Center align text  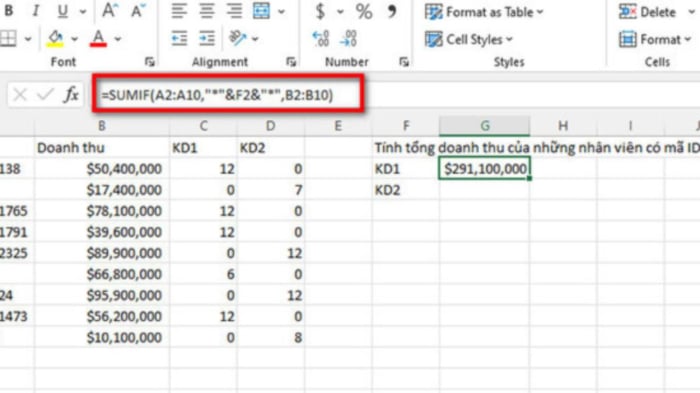point(207,11)
